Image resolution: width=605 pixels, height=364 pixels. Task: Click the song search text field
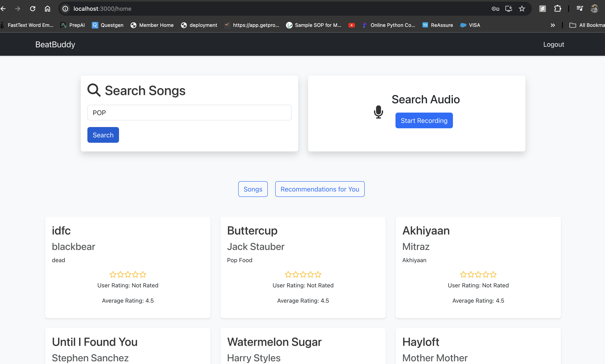[x=189, y=113]
